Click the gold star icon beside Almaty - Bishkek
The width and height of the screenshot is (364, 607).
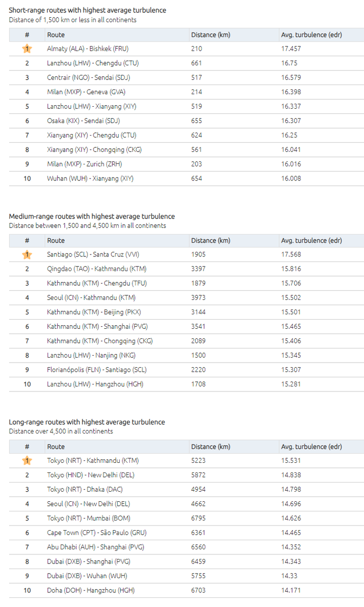coord(27,49)
